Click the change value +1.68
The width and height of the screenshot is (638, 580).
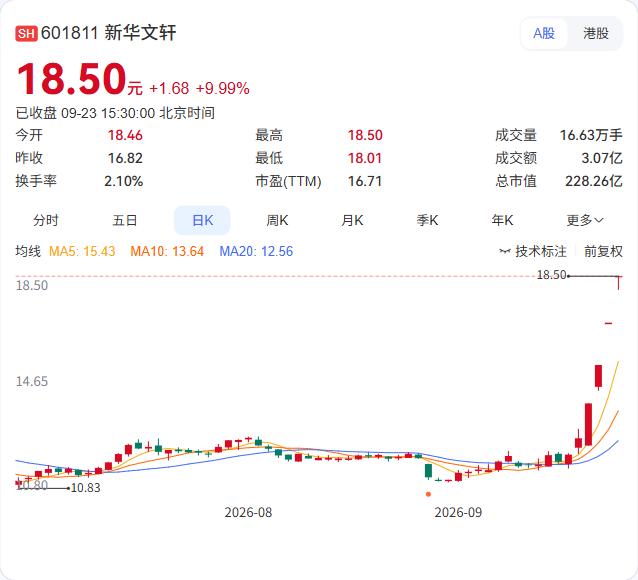click(169, 88)
